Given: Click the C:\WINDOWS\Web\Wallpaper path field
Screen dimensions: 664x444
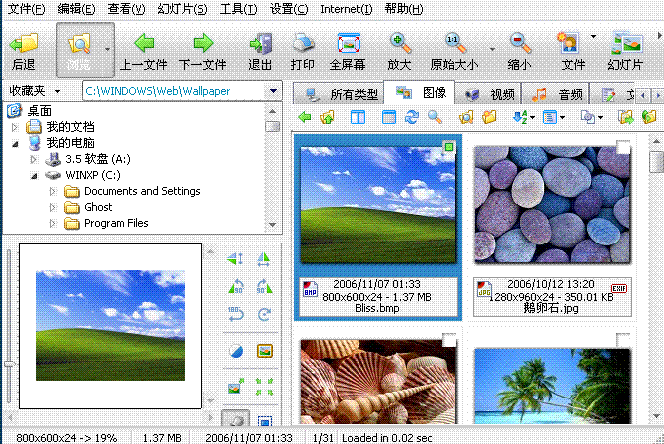Looking at the screenshot, I should tap(175, 91).
